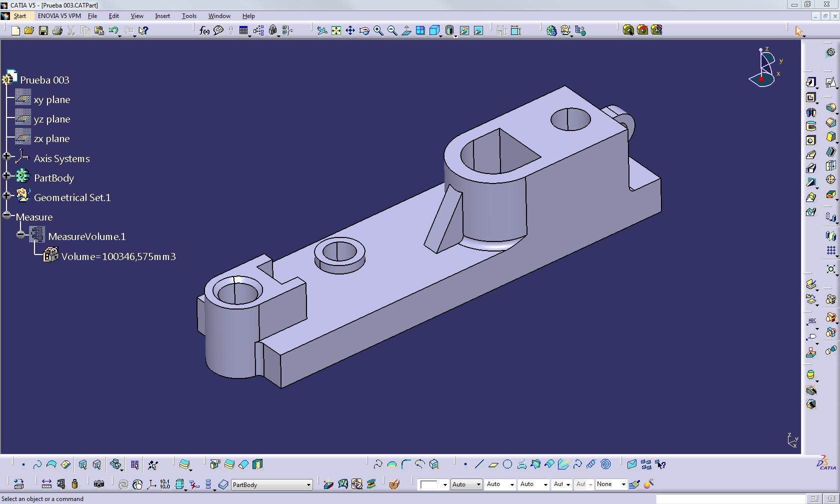
Task: Select the yz plane in tree
Action: tap(52, 119)
